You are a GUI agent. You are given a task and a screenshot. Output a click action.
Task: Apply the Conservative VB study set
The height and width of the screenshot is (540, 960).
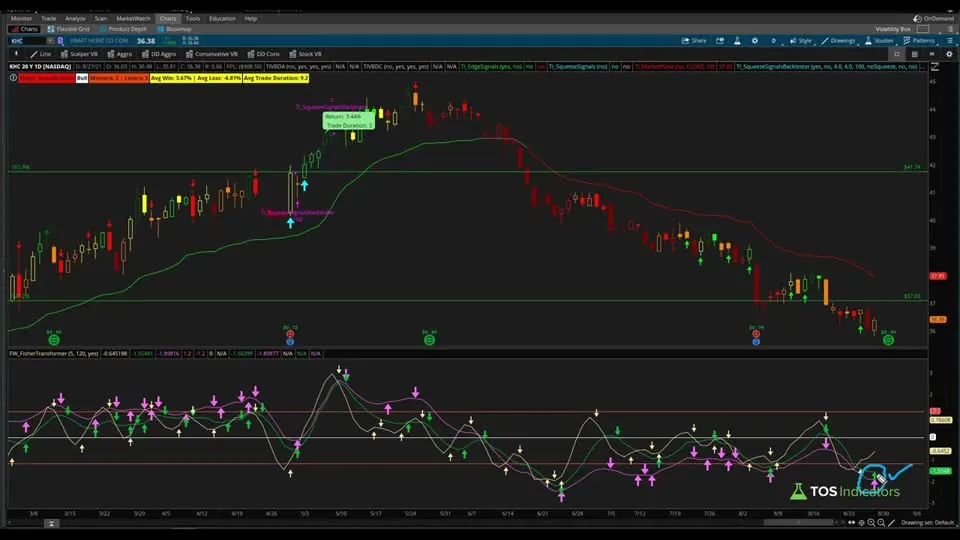coord(211,54)
